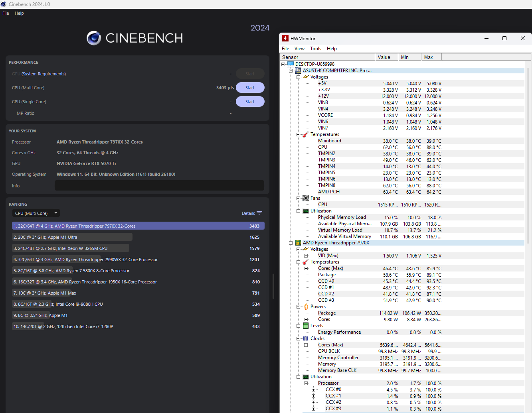Click the AMD Ryzen Threadripper processor icon
The height and width of the screenshot is (413, 532).
(298, 243)
